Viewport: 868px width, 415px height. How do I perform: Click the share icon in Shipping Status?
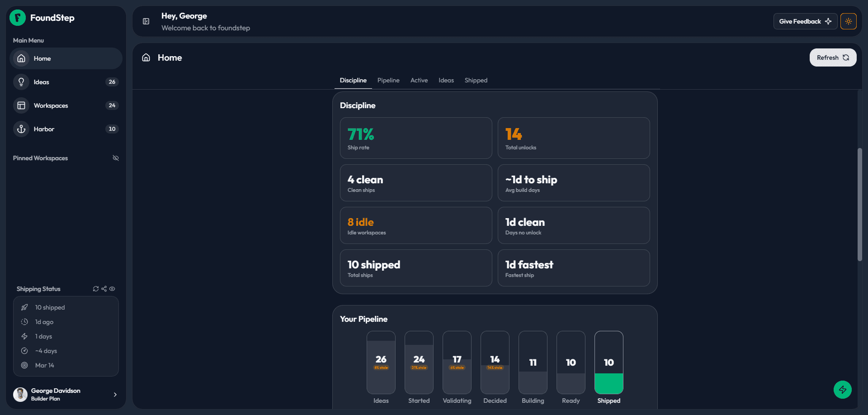click(104, 289)
